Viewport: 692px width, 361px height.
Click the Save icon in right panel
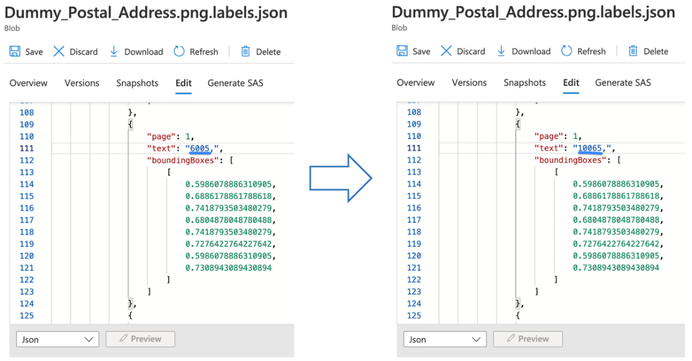402,51
